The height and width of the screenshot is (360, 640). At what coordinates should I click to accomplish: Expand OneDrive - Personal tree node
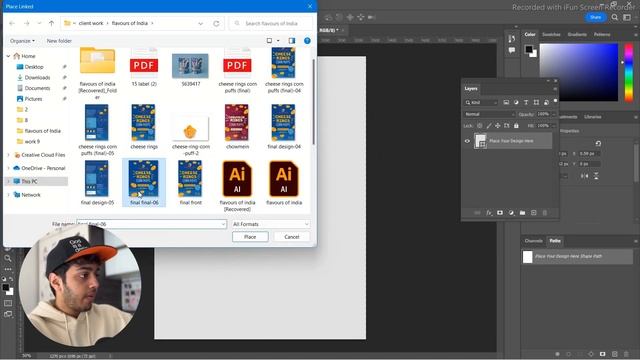click(x=8, y=168)
